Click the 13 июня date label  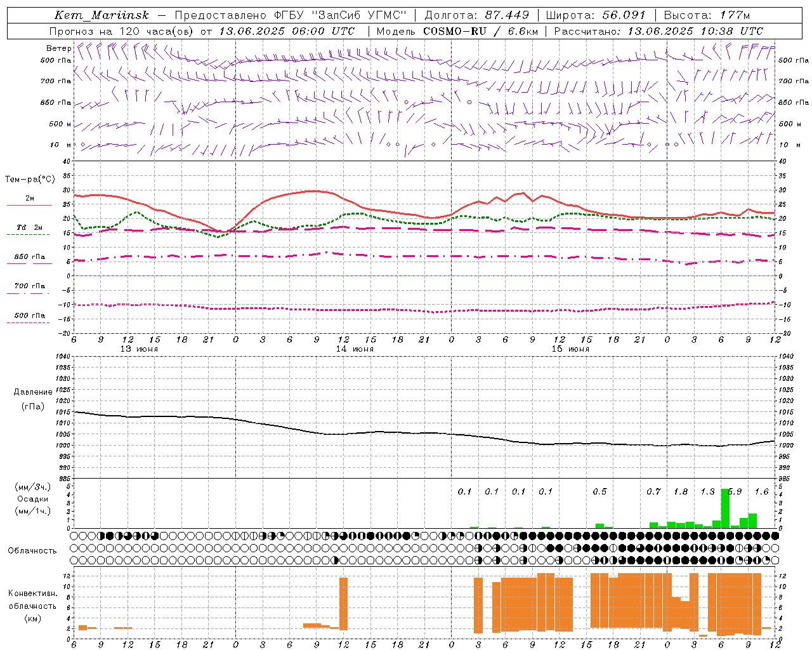click(139, 349)
